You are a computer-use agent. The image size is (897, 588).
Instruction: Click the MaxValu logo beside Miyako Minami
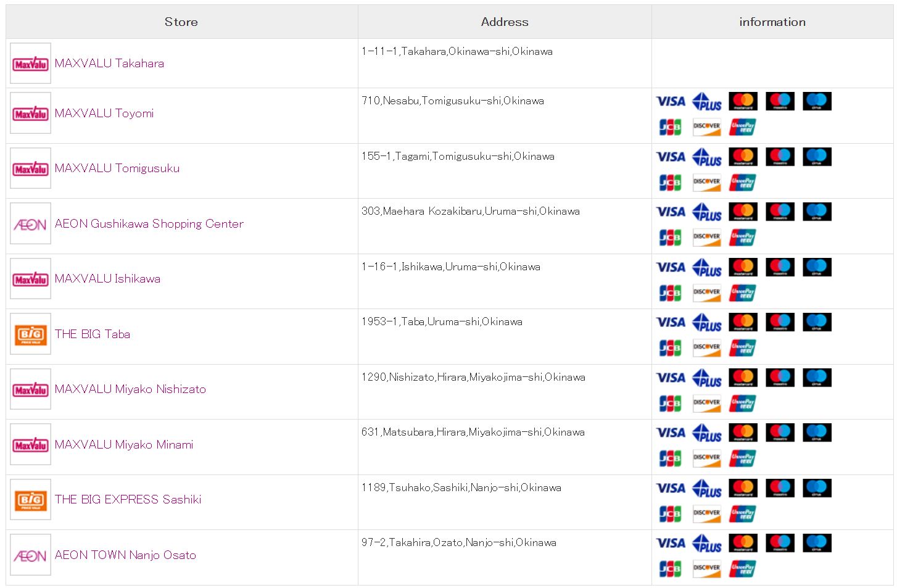pos(31,444)
